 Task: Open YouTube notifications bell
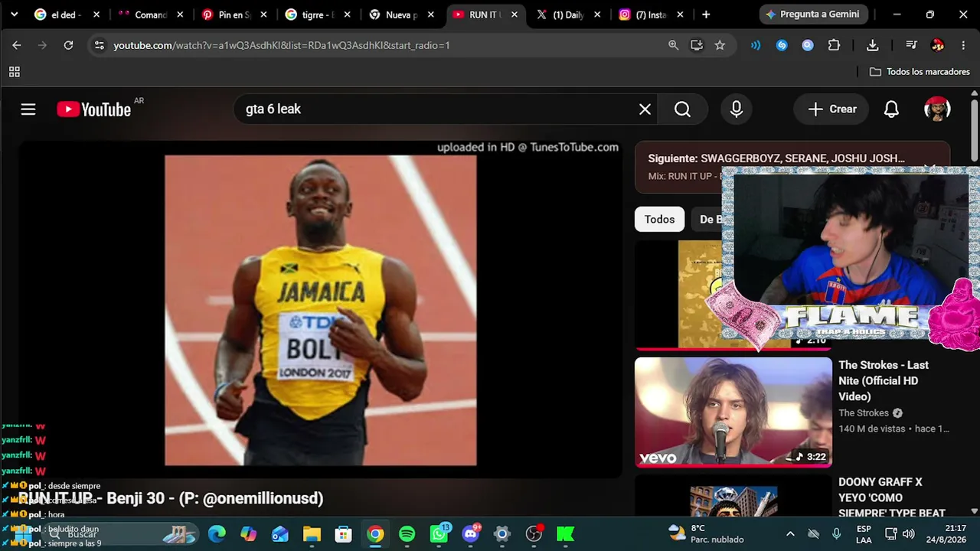point(891,109)
